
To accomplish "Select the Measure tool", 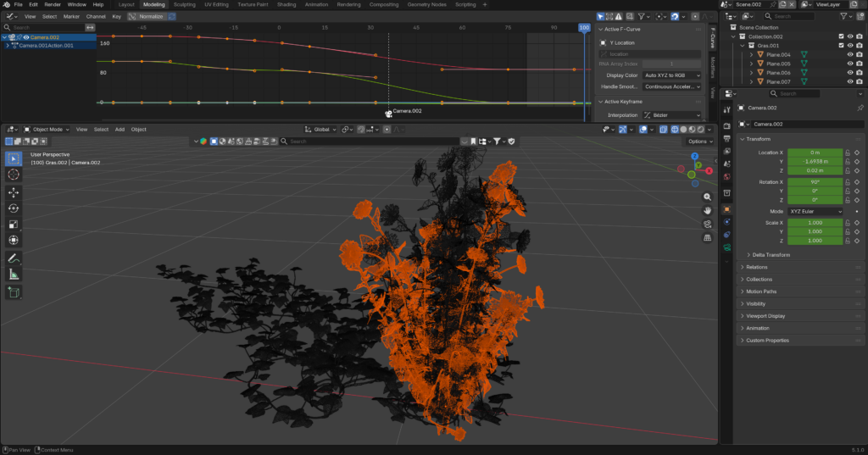I will [14, 275].
